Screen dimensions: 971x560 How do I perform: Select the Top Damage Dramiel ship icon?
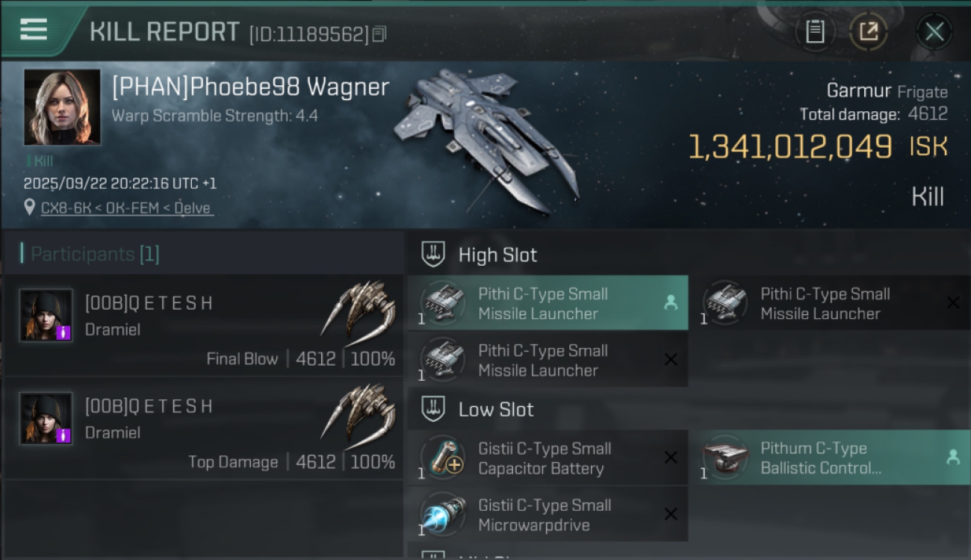point(359,411)
